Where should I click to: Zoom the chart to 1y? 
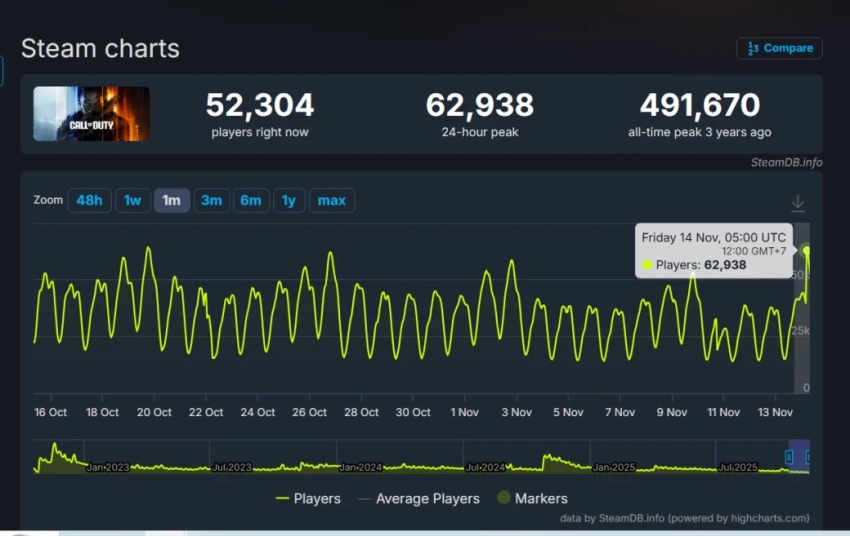tap(289, 201)
